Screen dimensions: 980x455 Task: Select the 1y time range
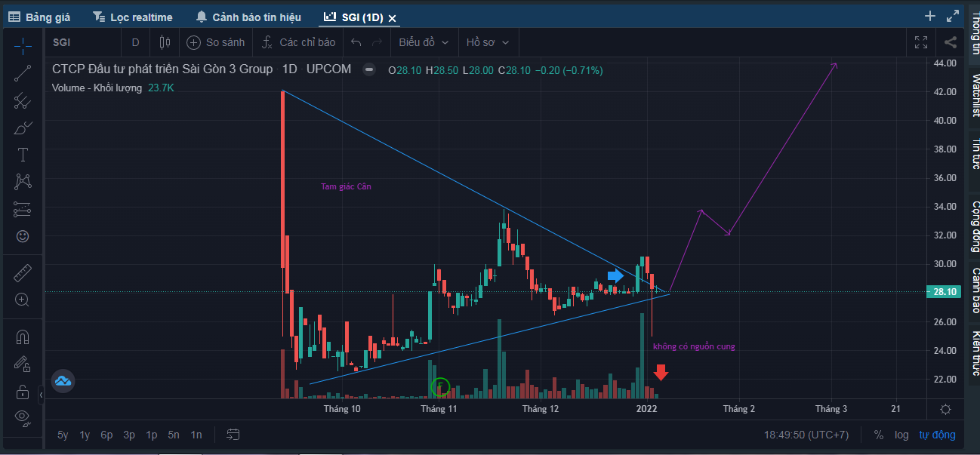tap(85, 435)
